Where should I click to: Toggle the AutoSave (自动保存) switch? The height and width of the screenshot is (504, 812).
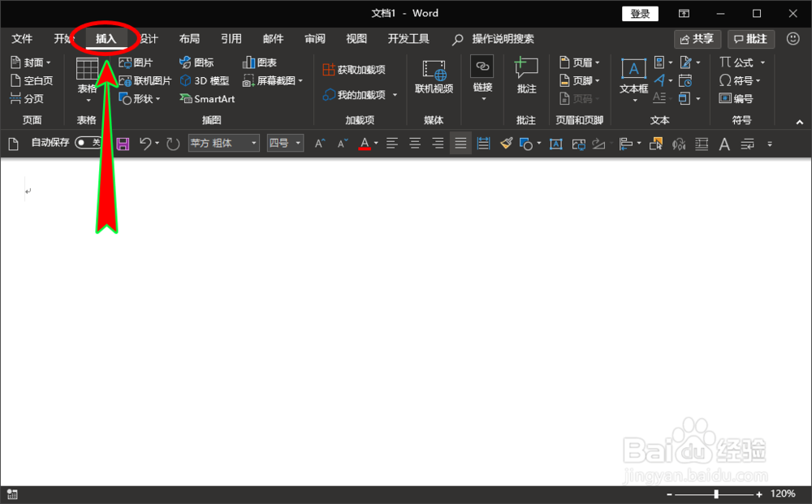tap(88, 142)
